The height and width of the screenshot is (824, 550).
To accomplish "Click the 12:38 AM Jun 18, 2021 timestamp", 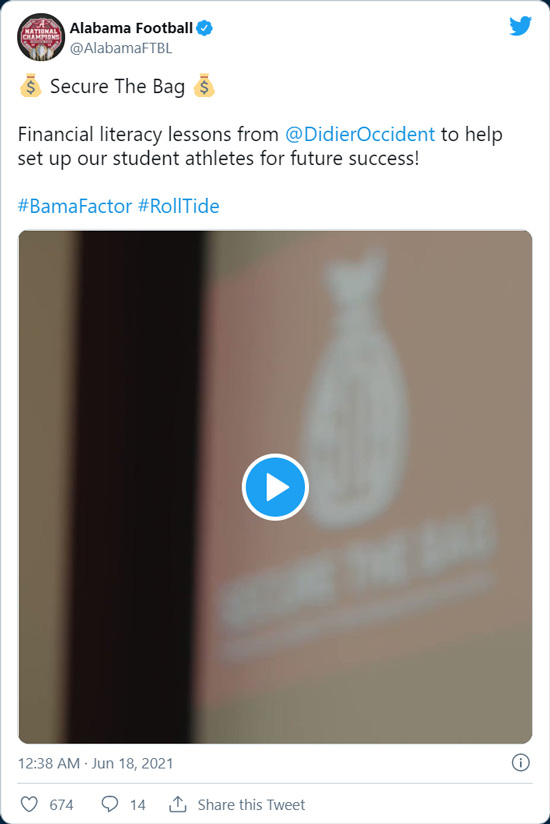I will click(x=96, y=763).
